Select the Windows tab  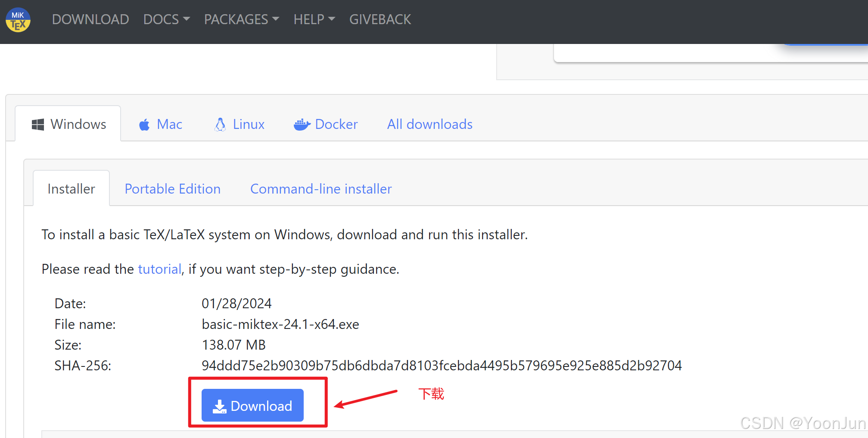click(68, 124)
